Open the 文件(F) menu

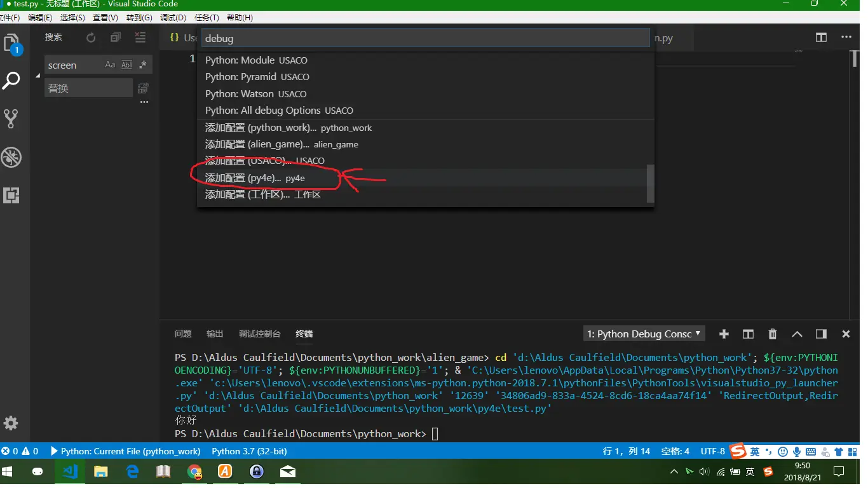point(10,18)
